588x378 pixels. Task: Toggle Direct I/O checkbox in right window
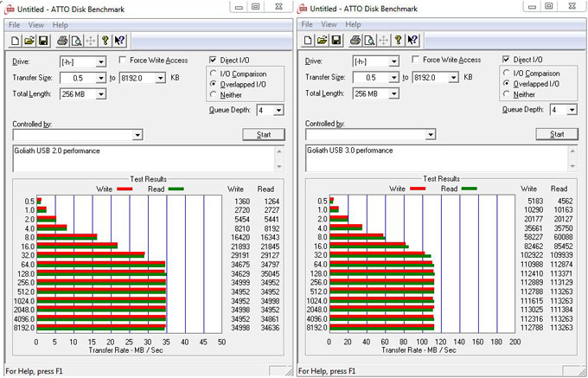point(506,59)
